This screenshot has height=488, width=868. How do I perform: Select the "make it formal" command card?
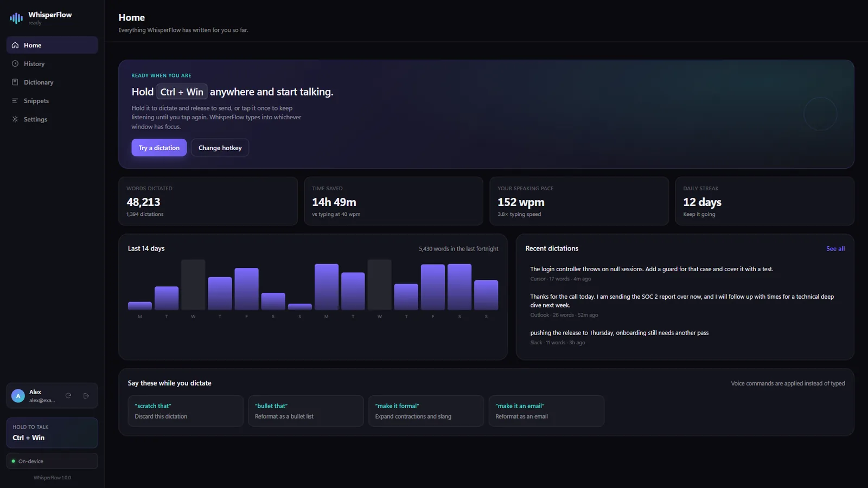click(426, 411)
